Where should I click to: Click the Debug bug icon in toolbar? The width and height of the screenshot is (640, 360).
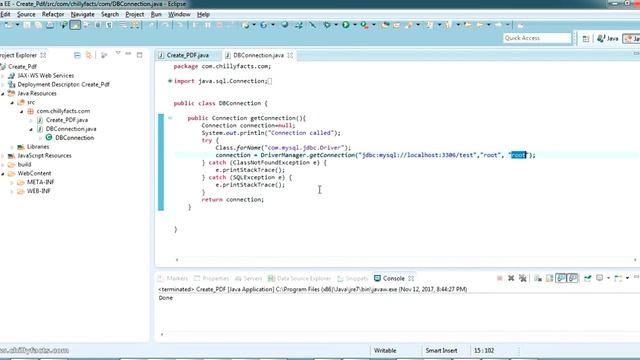[327, 25]
